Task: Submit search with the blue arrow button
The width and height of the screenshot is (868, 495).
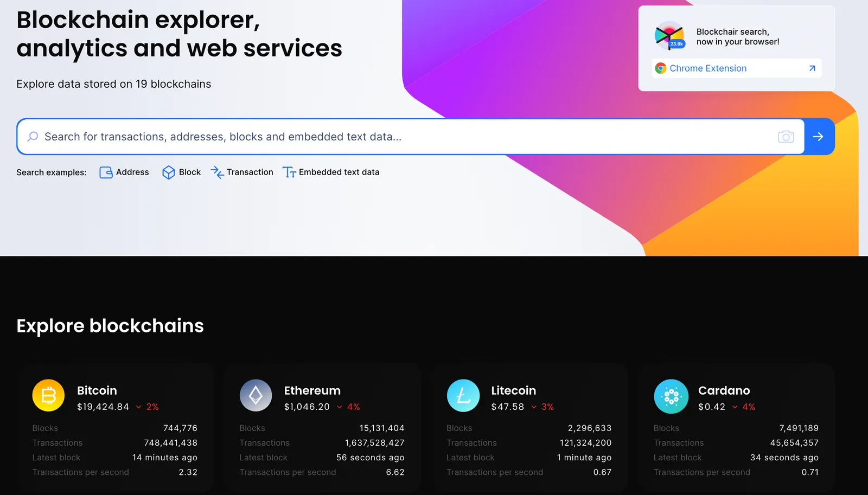Action: tap(819, 137)
